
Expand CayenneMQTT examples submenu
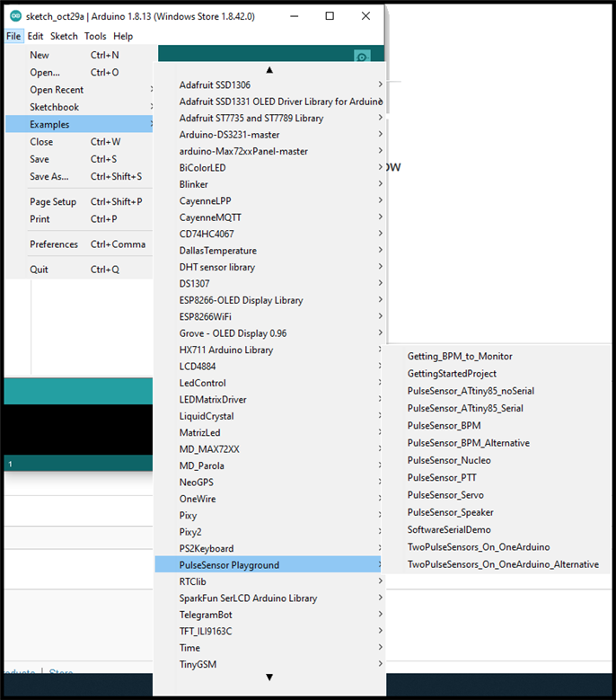[270, 217]
